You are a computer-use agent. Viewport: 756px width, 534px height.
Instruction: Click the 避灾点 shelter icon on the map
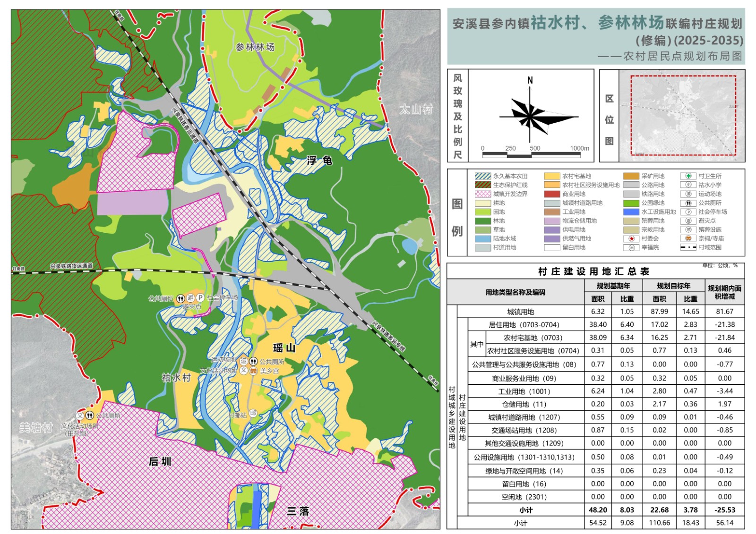[x=190, y=298]
